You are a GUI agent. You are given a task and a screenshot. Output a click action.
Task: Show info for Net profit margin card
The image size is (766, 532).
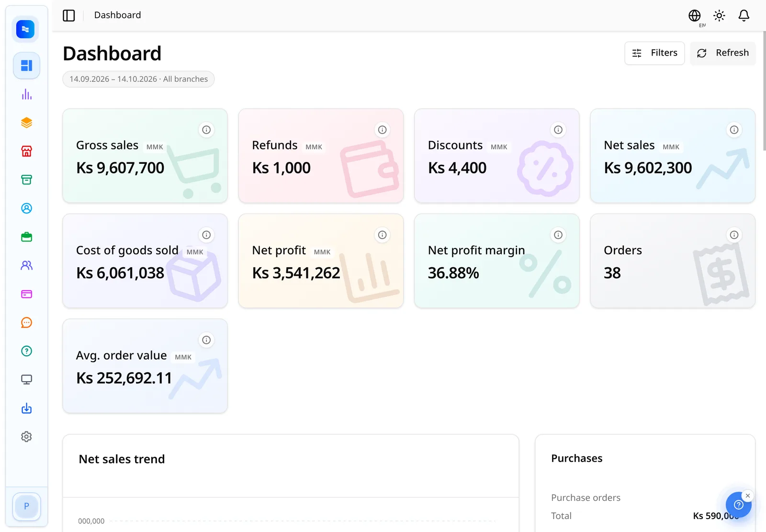(x=558, y=235)
